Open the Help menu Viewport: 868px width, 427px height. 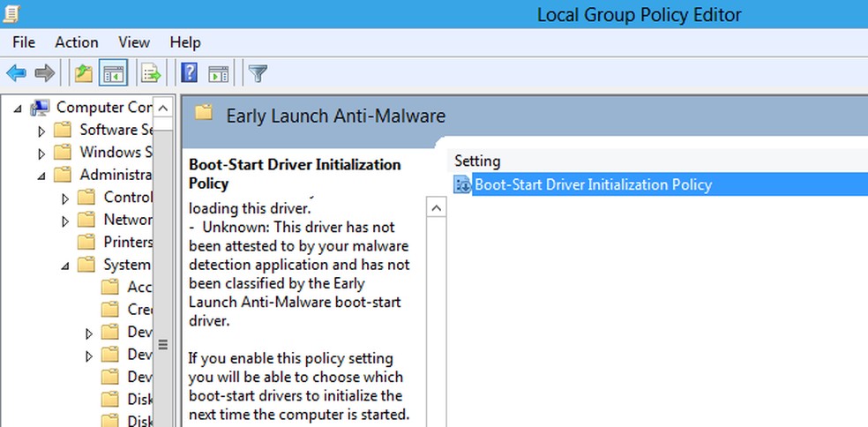pos(185,42)
